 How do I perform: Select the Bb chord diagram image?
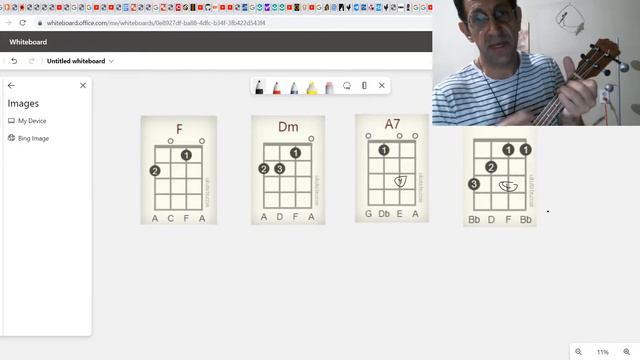point(500,176)
